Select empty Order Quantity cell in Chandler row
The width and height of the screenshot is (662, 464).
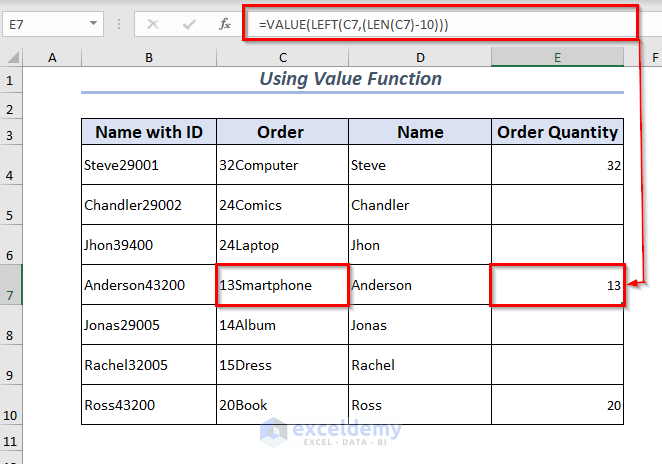557,205
